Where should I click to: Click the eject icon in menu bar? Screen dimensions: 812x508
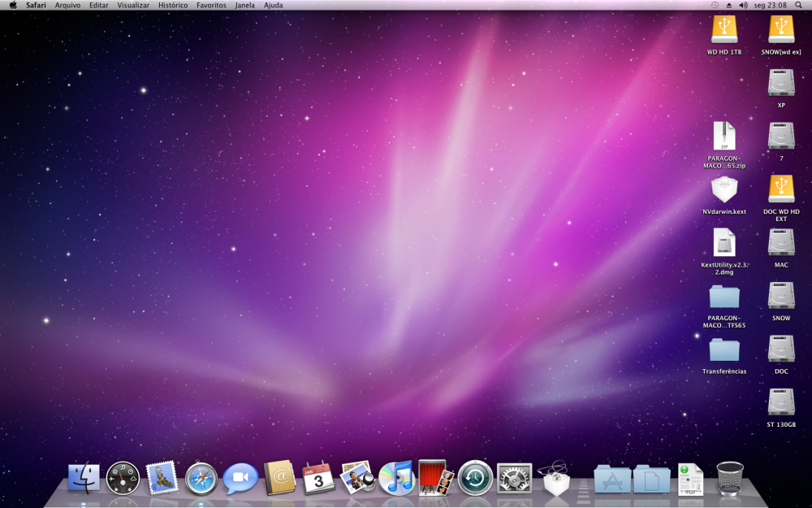[x=729, y=5]
